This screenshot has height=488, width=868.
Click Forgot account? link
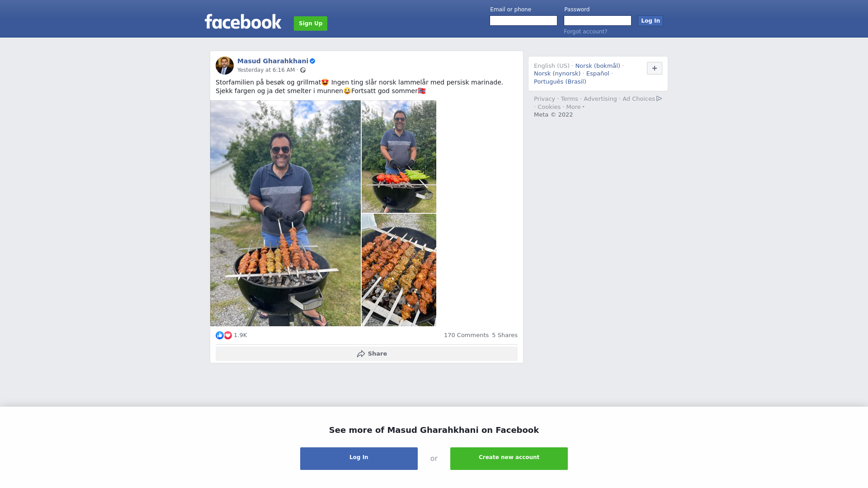tap(585, 32)
